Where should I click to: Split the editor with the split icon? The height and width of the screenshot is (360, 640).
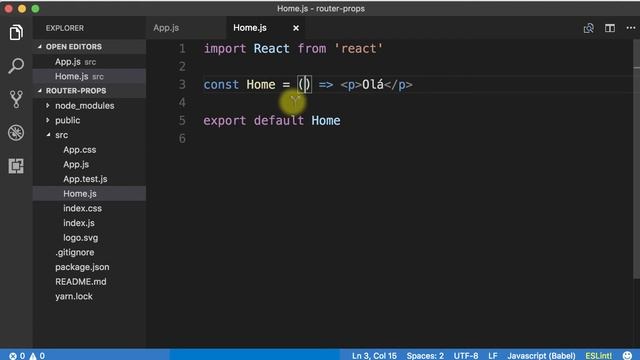[x=610, y=28]
